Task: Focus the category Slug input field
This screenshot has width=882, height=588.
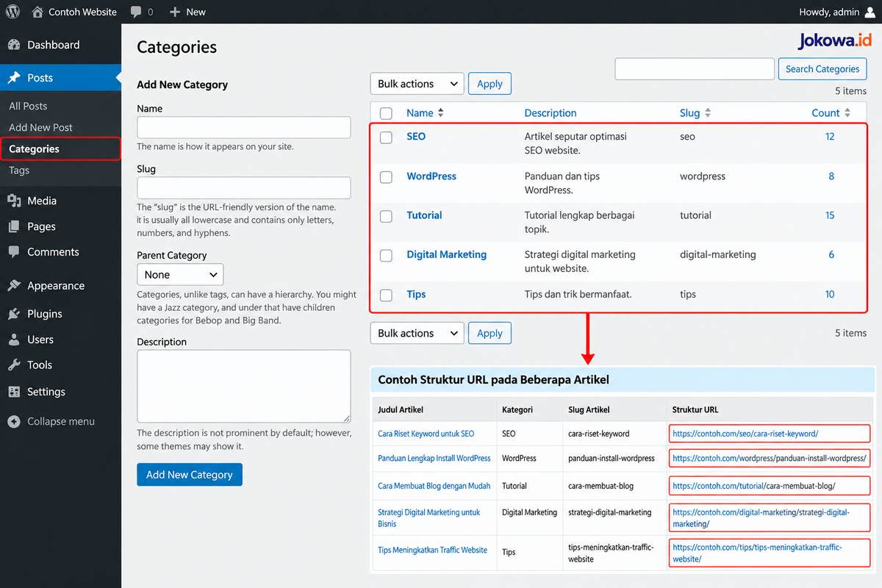Action: [x=244, y=187]
